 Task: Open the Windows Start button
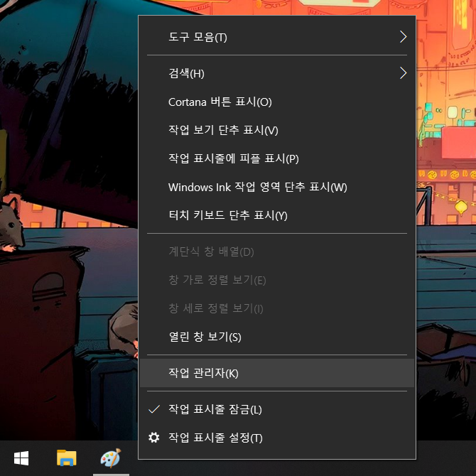[21, 458]
